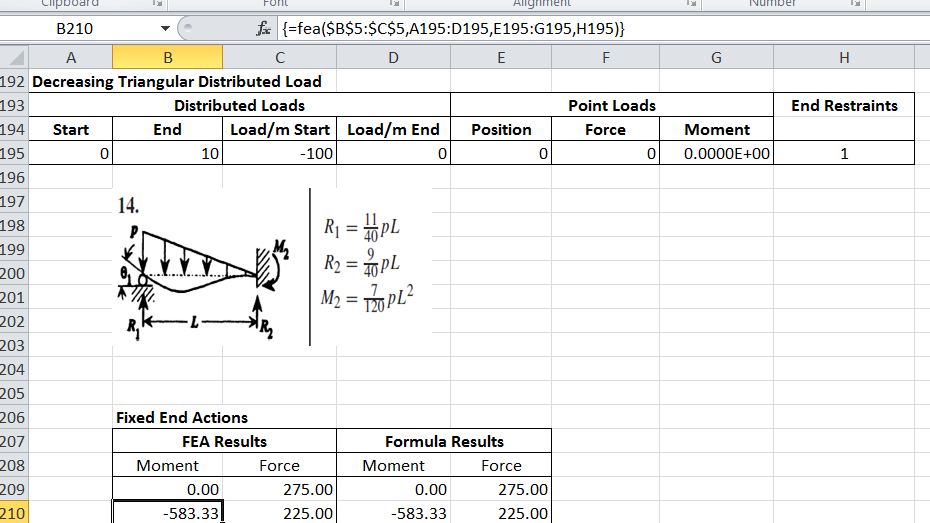Select the Load/m Start cell with -100
The image size is (930, 523).
click(x=278, y=153)
